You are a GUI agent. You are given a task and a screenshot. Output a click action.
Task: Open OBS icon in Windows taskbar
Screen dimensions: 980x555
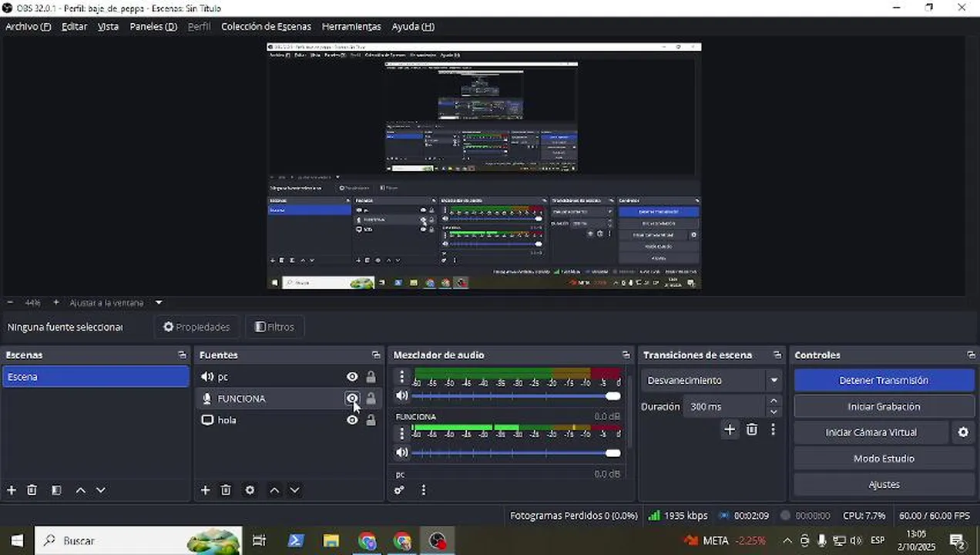[438, 540]
